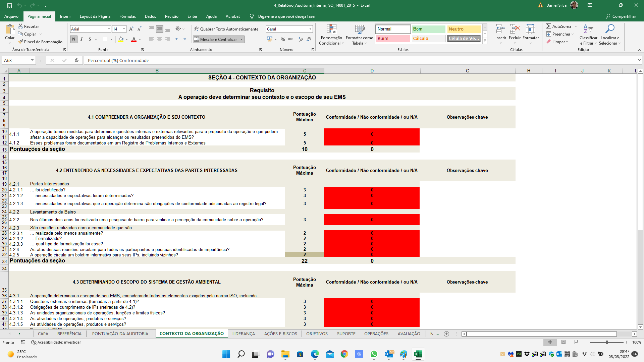Select the Italic (Itálico) formatting icon

coord(82,39)
